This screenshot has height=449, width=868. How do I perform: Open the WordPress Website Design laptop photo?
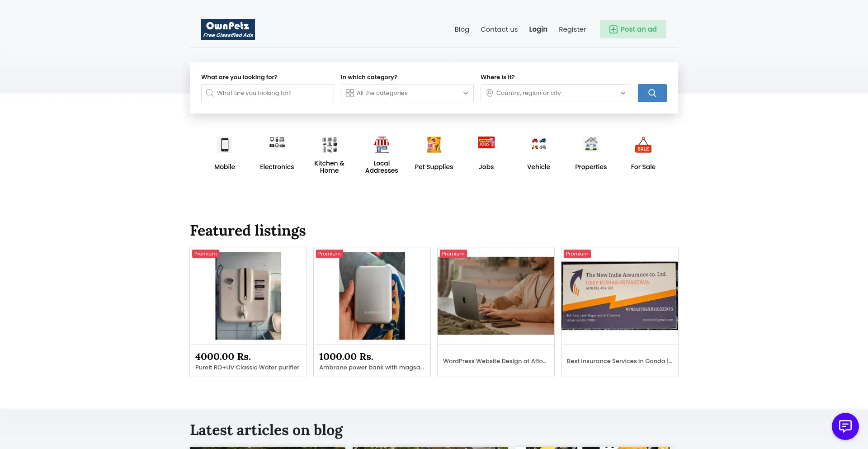496,296
